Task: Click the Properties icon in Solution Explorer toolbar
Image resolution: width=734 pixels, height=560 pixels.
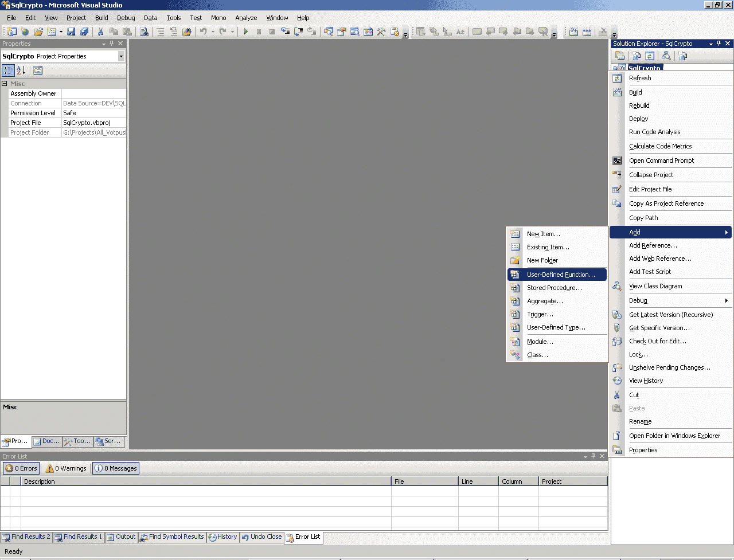Action: (x=620, y=56)
